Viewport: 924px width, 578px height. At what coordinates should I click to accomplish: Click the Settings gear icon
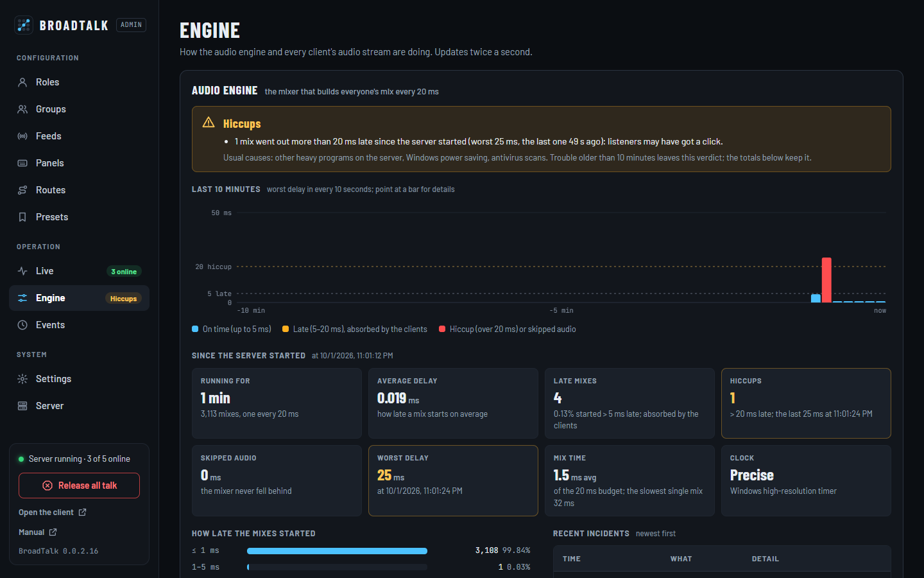[x=22, y=379]
